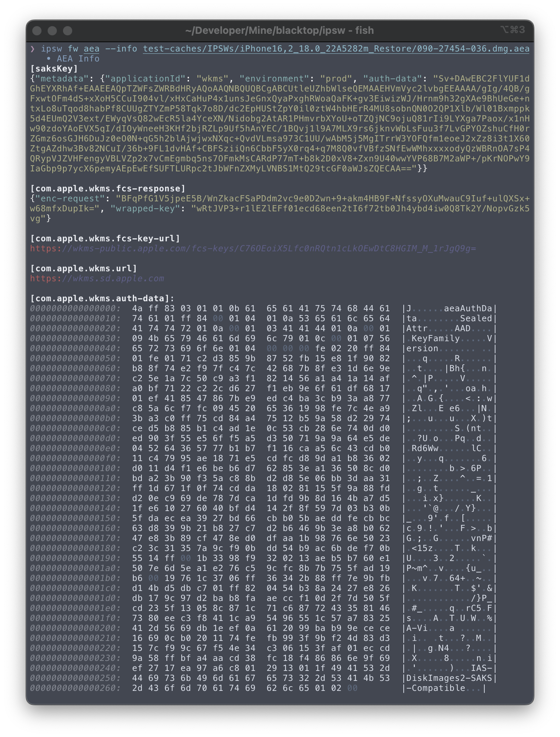Click ASCII column text 'aeaAuthDa'

pos(468,309)
